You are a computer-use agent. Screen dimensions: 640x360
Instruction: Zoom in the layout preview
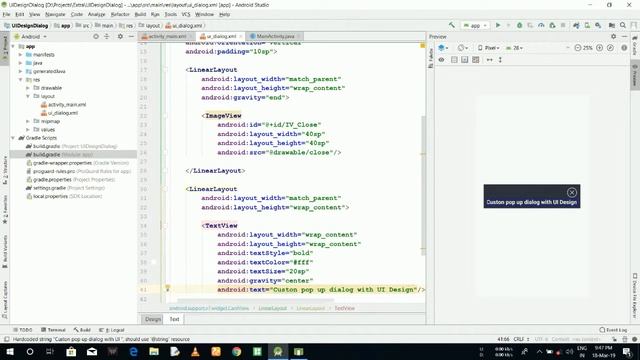click(600, 48)
